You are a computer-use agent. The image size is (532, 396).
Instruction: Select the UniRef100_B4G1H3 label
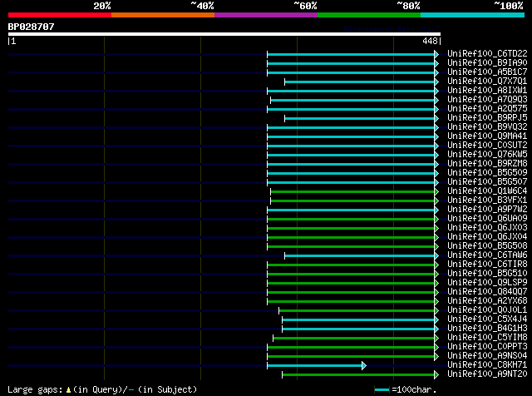tap(487, 329)
